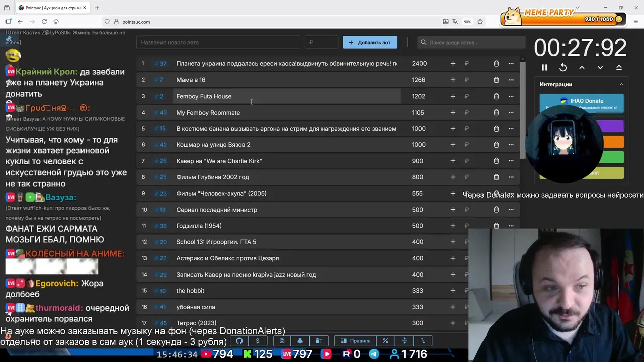644x362 pixels.
Task: Delete the Femboy Futa House lot
Action: pos(496,96)
